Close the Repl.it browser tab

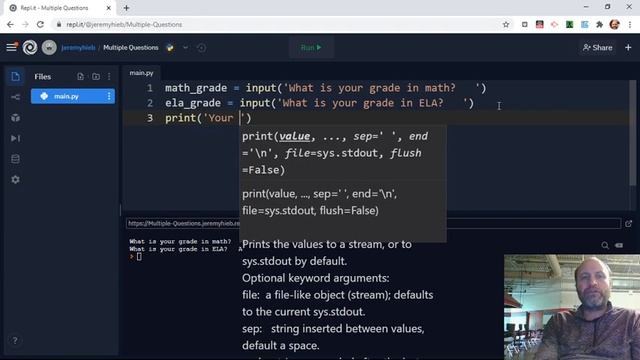109,8
